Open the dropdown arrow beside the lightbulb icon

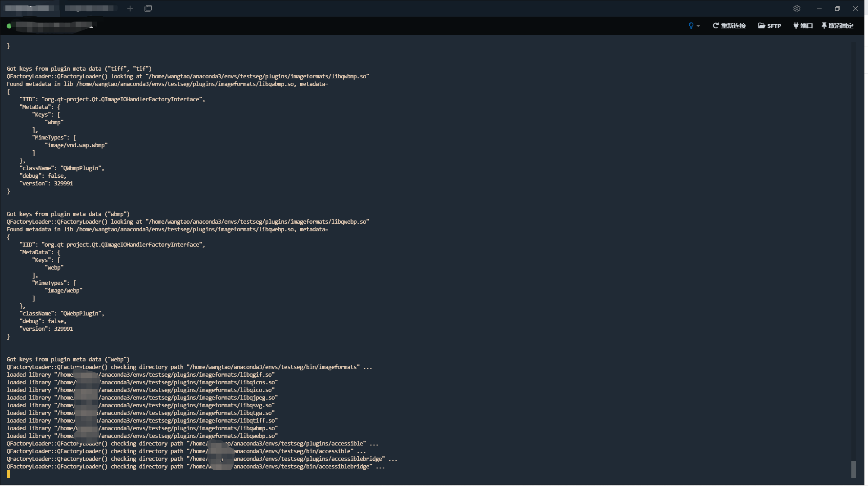[698, 26]
